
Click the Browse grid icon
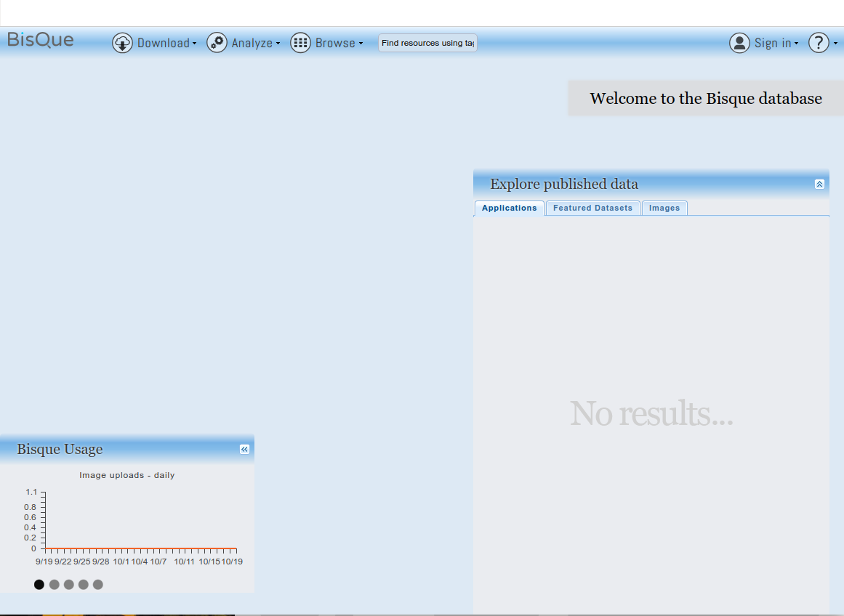point(300,43)
